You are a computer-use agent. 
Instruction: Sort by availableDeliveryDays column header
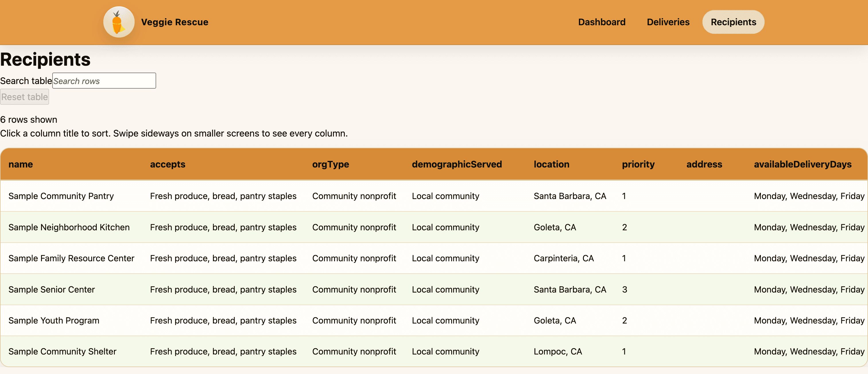pos(803,164)
